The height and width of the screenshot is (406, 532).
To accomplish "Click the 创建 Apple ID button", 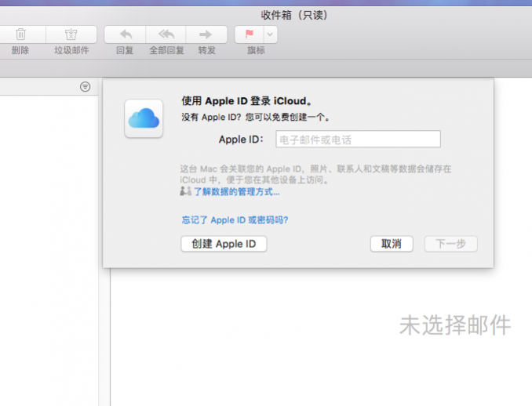I will [224, 244].
